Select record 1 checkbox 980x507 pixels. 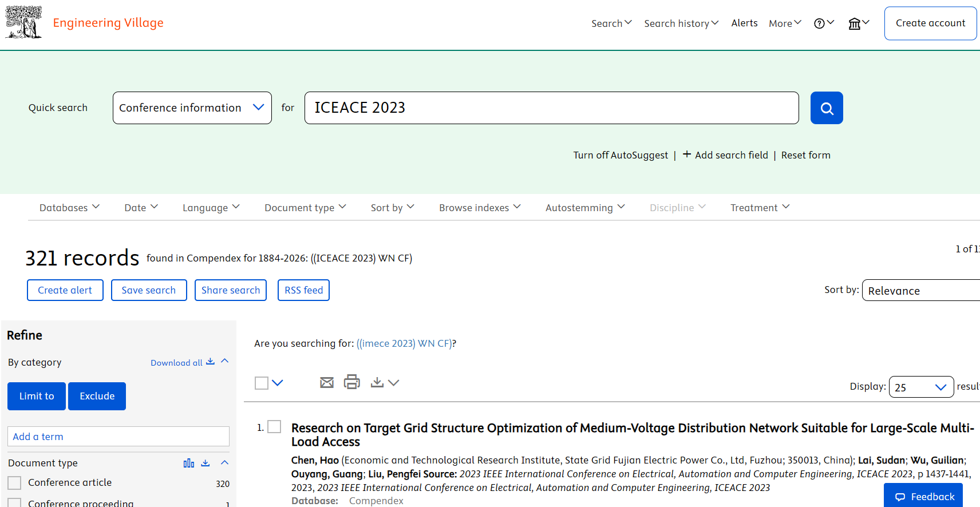pyautogui.click(x=275, y=427)
